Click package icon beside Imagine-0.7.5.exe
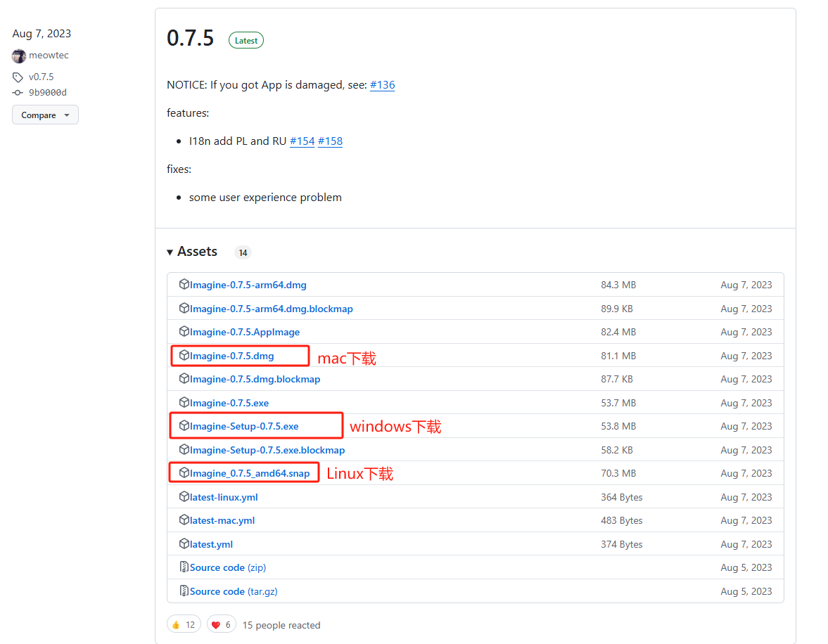Screen dimensions: 828x644 (x=184, y=402)
